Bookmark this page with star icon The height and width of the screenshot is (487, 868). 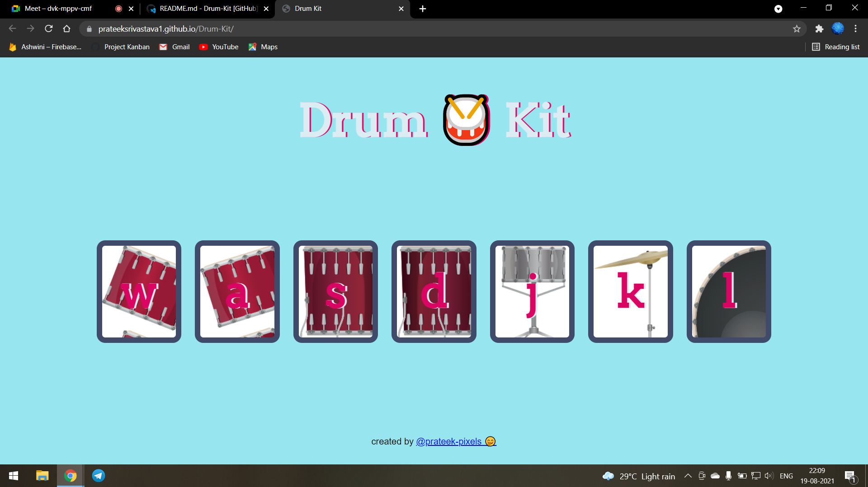pos(797,29)
